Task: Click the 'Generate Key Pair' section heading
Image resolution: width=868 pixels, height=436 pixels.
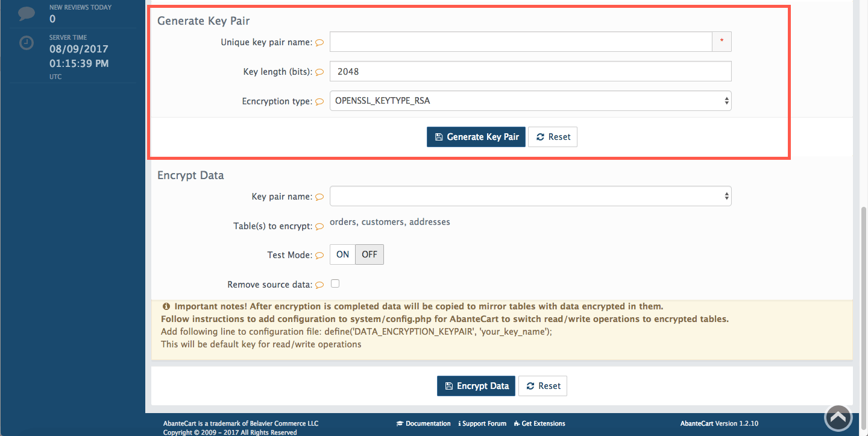Action: coord(204,21)
